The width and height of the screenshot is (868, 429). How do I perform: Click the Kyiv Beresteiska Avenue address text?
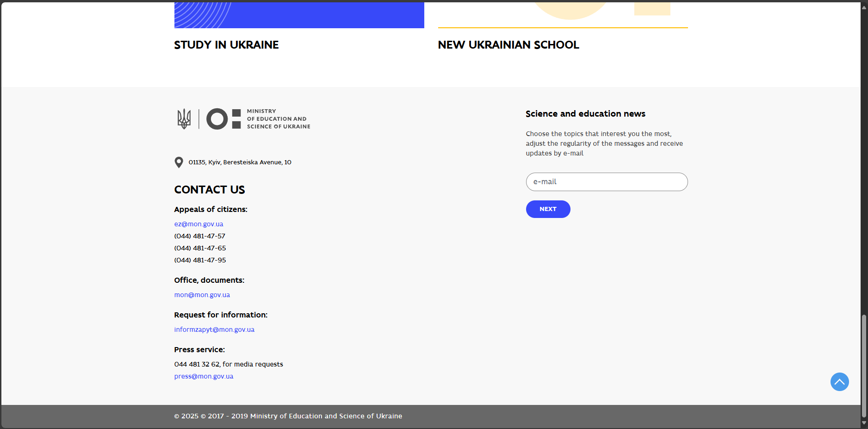coord(240,162)
